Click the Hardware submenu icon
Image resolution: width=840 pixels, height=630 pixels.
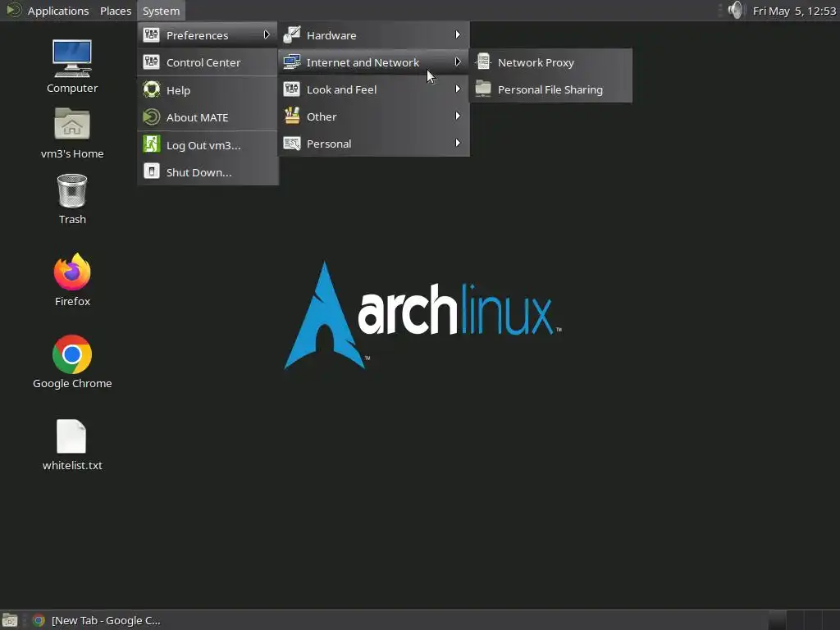click(x=291, y=34)
